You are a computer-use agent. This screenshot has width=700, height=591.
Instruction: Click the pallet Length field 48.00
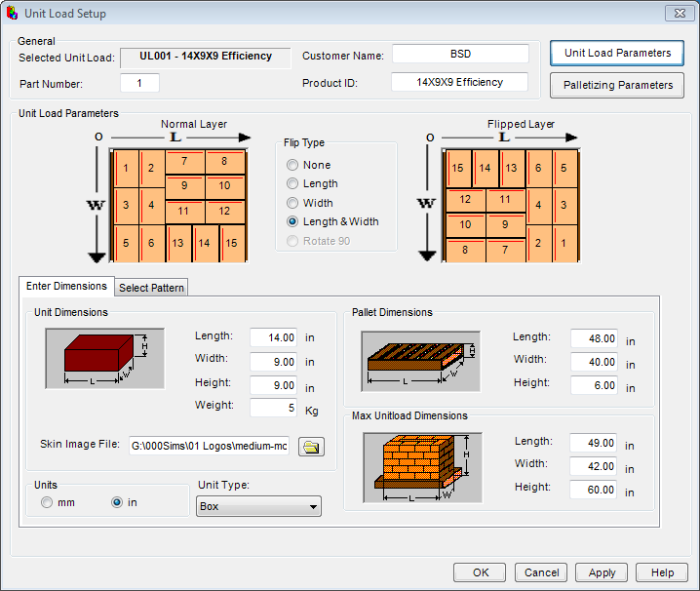pyautogui.click(x=594, y=338)
